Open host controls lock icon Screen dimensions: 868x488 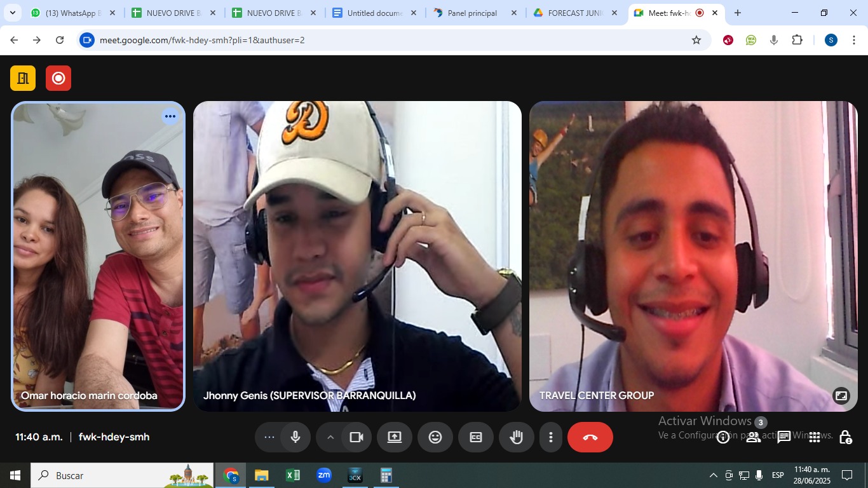coord(845,437)
